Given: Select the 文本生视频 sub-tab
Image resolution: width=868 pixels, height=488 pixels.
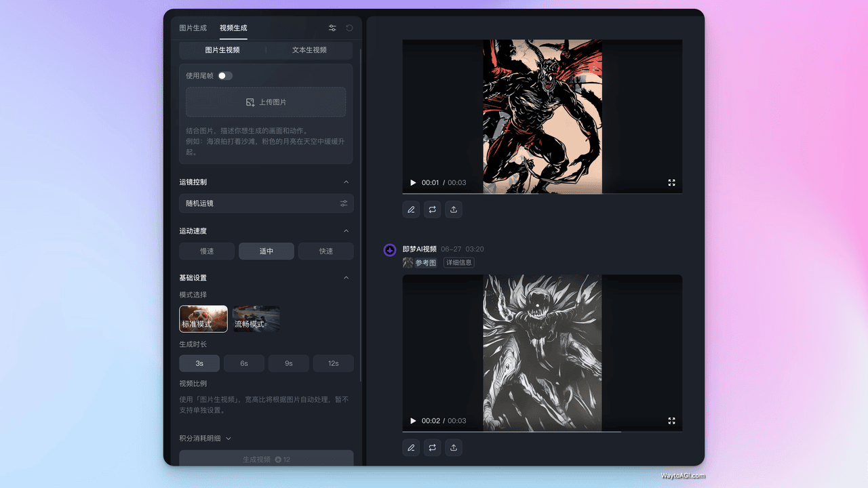Looking at the screenshot, I should pyautogui.click(x=309, y=50).
